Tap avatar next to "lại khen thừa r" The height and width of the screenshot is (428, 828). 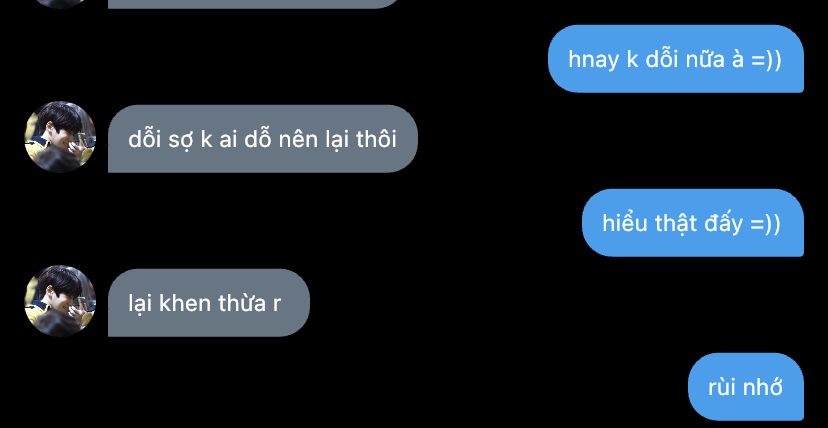pyautogui.click(x=60, y=301)
